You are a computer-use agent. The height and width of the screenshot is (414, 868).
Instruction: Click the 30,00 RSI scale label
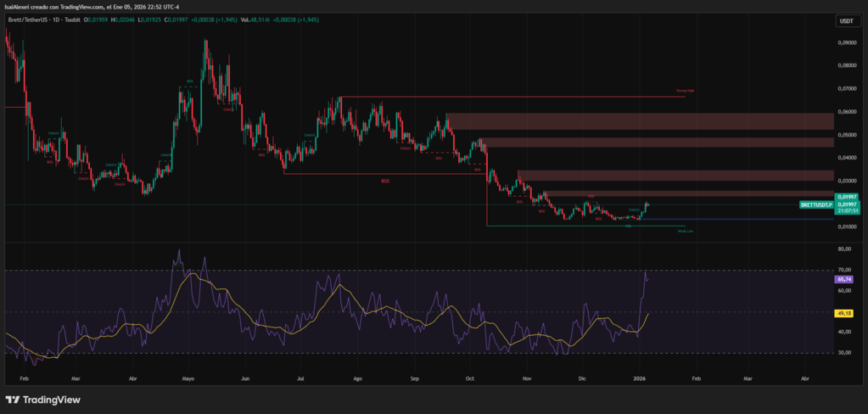pos(844,353)
